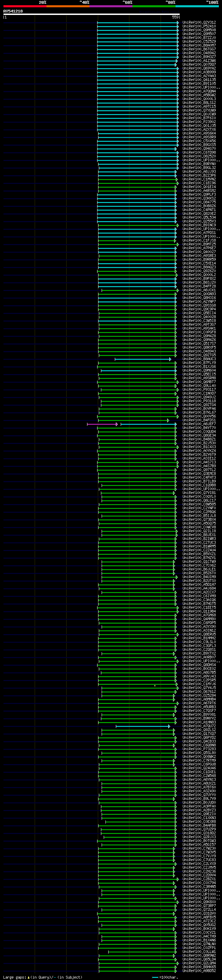Select UniRef100_B8A0M7 label
This screenshot has height=980, width=222.
coord(199,45)
